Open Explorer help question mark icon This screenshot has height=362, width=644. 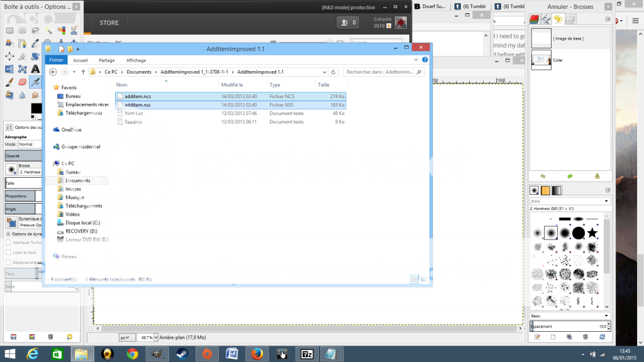[425, 60]
